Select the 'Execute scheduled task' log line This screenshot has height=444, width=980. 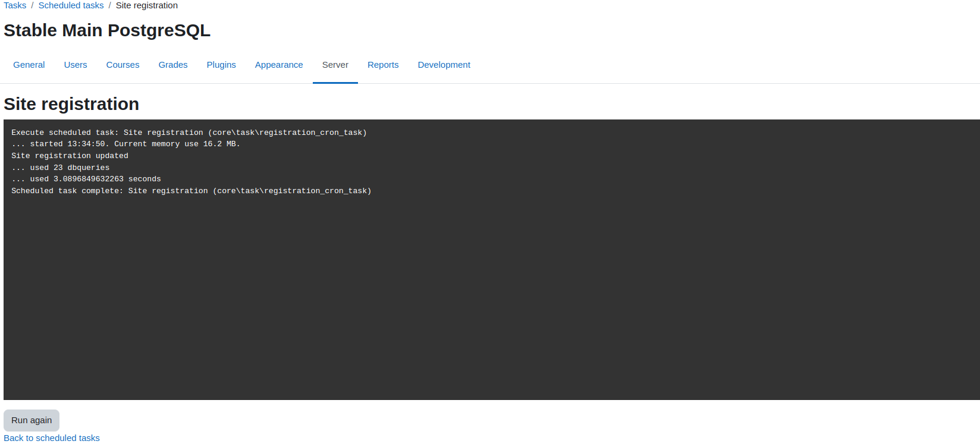click(189, 133)
